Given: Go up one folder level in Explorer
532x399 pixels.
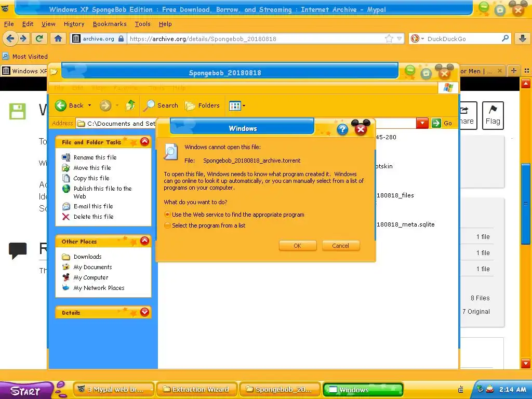Looking at the screenshot, I should (x=130, y=105).
